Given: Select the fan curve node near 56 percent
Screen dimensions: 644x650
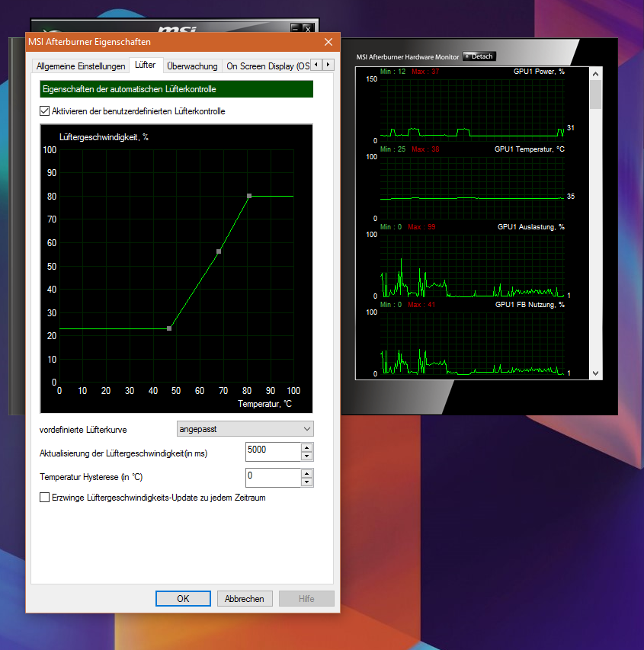Looking at the screenshot, I should 219,251.
